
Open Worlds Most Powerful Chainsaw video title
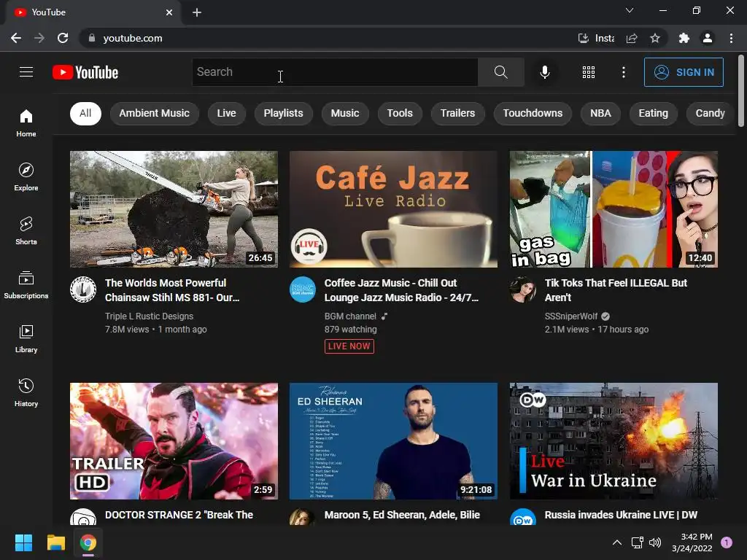tap(172, 290)
